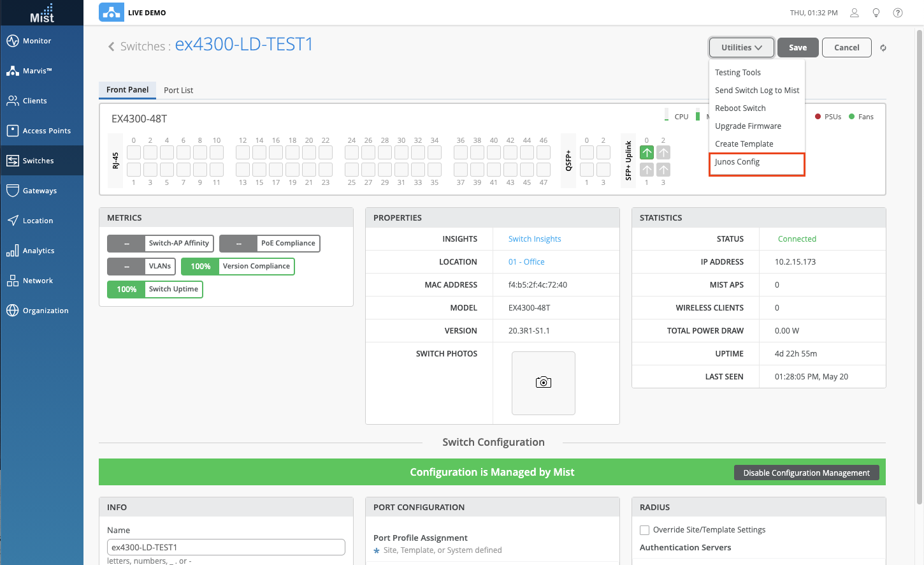
Task: Click the IP address 10.2.15.173
Action: point(795,262)
